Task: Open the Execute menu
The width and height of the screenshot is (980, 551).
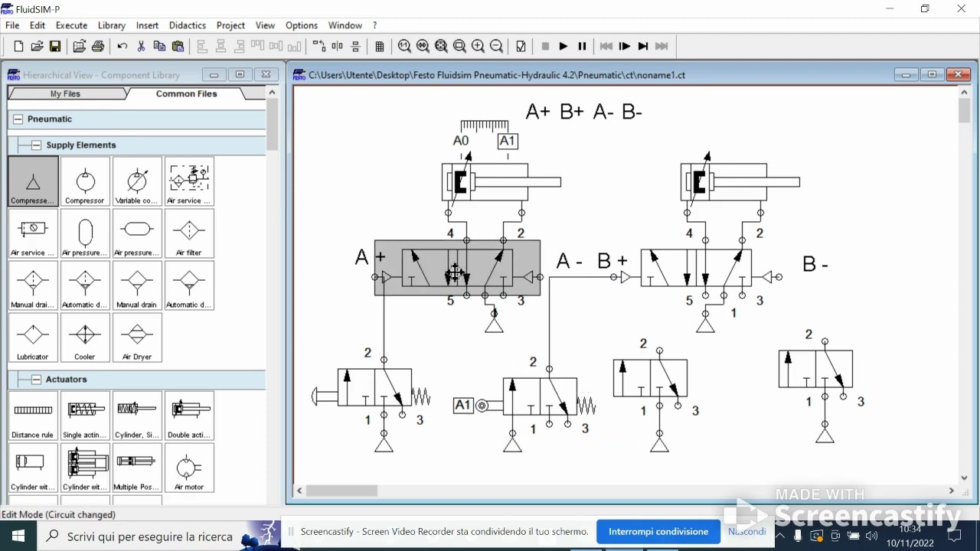Action: [71, 25]
